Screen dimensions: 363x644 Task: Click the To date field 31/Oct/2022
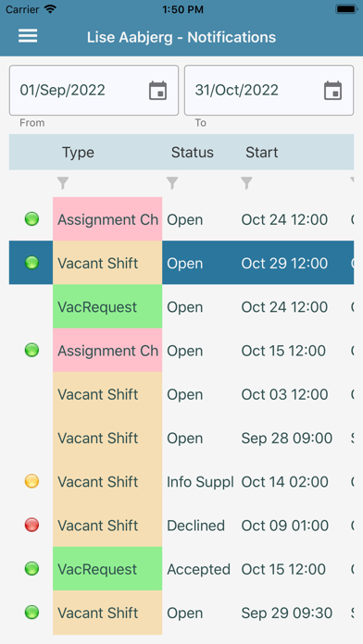pyautogui.click(x=269, y=91)
